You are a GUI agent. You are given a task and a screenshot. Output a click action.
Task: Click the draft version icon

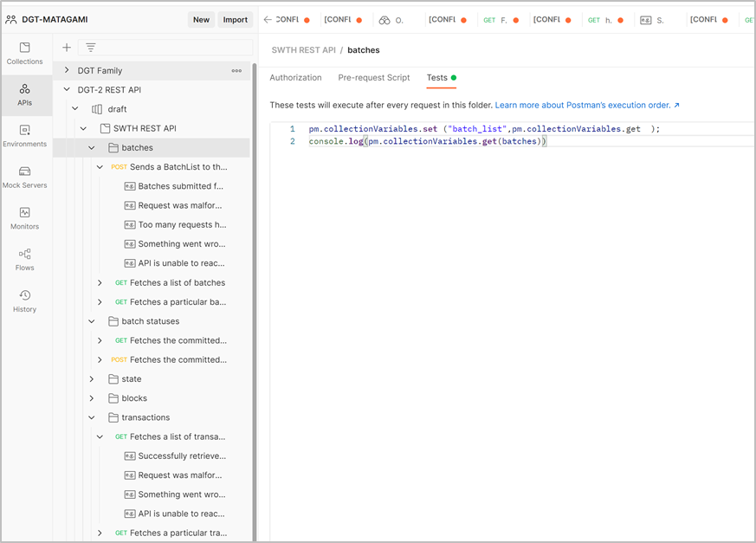[x=97, y=109]
